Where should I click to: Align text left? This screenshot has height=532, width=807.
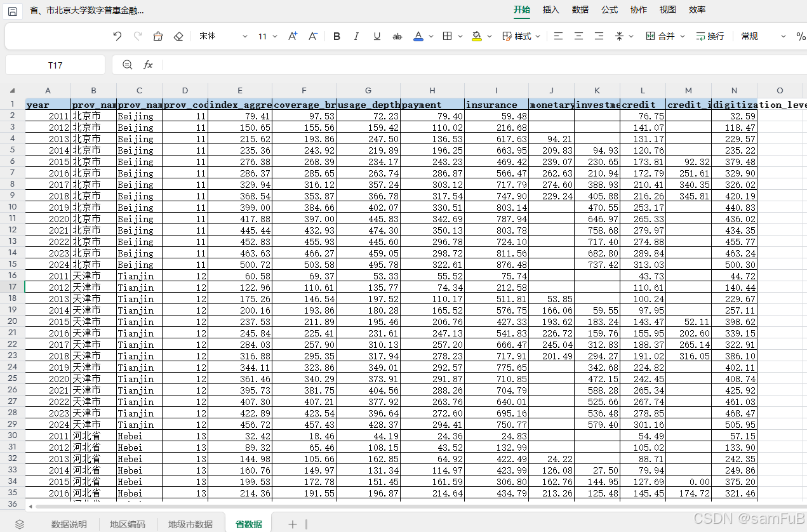[x=558, y=36]
